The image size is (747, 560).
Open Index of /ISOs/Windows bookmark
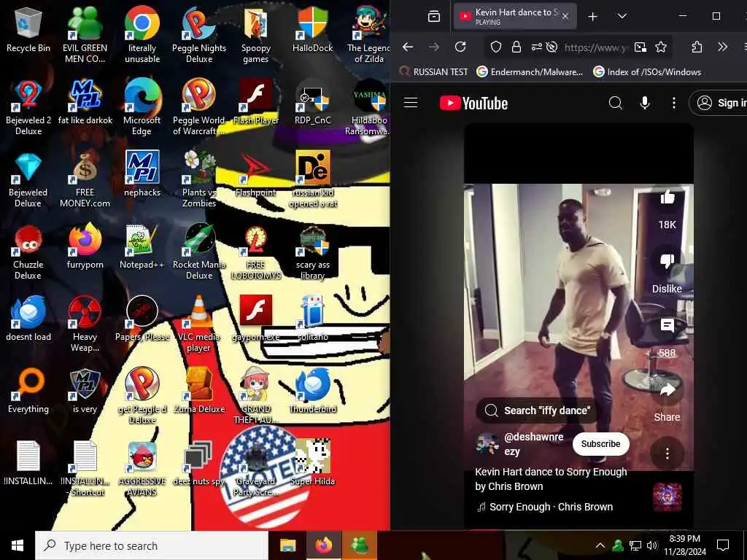[647, 72]
